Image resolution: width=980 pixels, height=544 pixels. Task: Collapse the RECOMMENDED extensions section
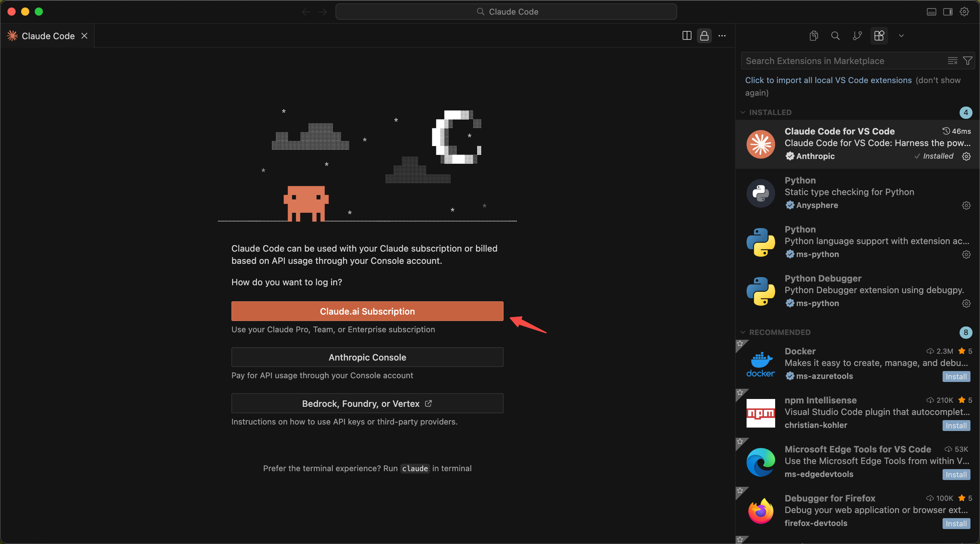[x=780, y=332]
